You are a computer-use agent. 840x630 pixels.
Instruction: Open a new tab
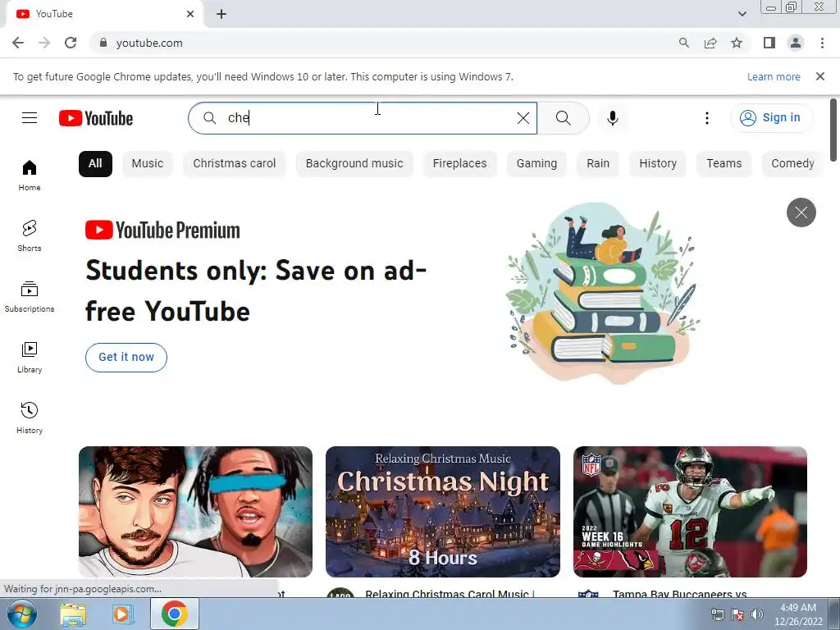coord(221,14)
